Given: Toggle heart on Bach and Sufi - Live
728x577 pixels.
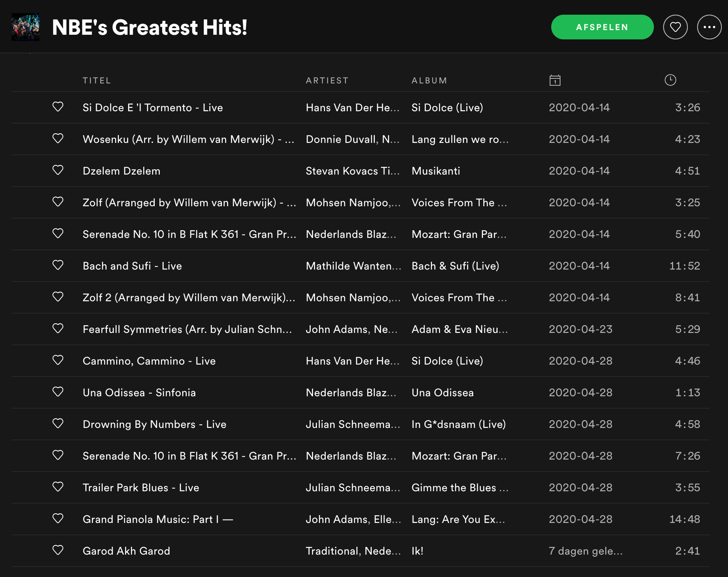Looking at the screenshot, I should [58, 265].
